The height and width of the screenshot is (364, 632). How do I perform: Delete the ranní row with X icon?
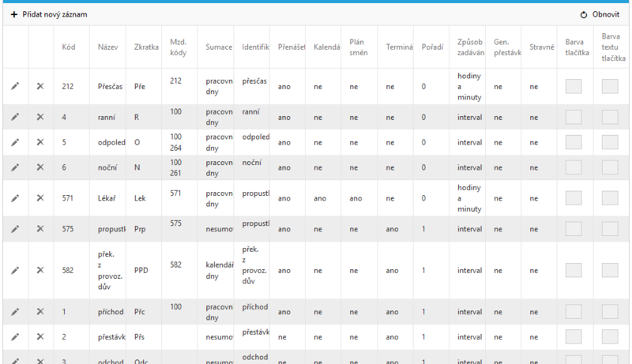pos(40,117)
